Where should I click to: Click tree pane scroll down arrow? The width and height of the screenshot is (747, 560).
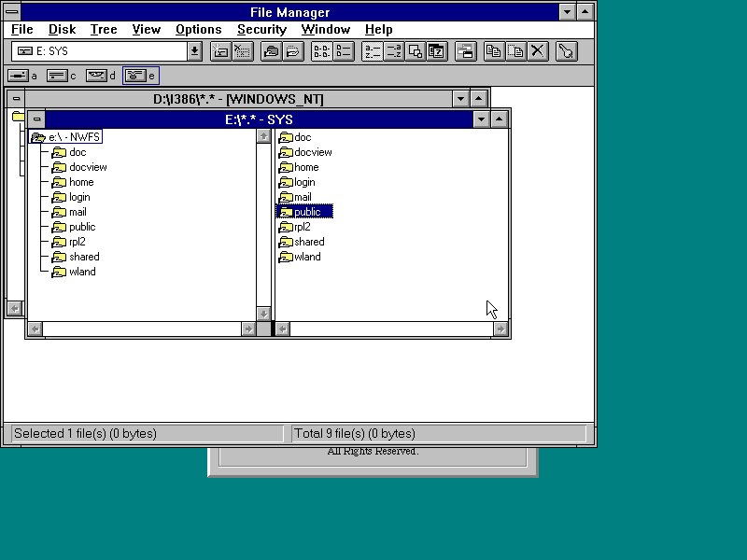(263, 314)
